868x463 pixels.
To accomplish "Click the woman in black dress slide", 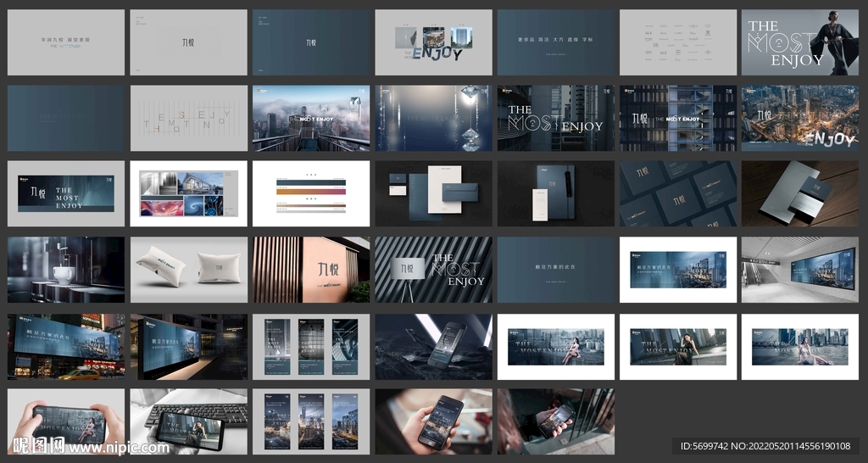I will tap(799, 42).
